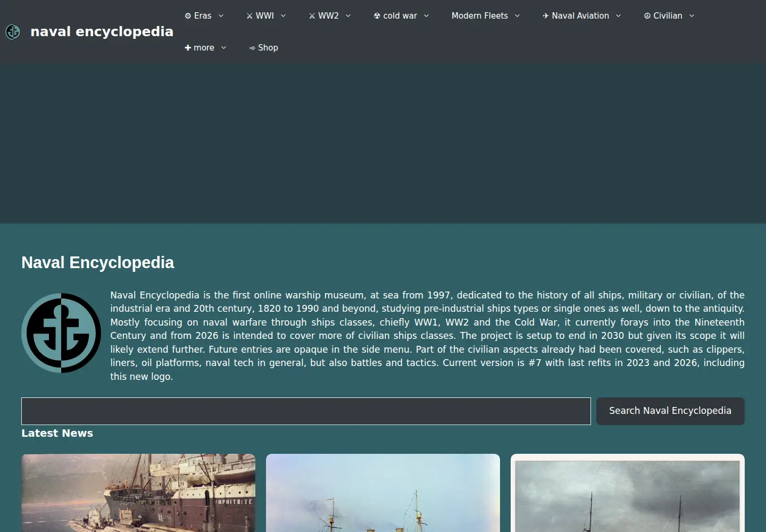Expand the Eras dropdown chevron
This screenshot has width=766, height=532.
(221, 16)
